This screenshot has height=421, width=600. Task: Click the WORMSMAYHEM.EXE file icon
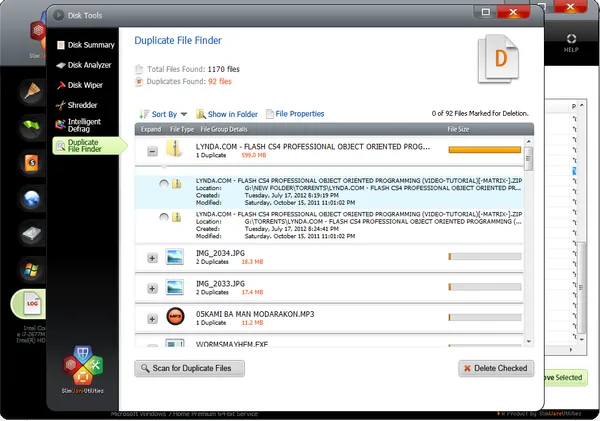pos(174,343)
